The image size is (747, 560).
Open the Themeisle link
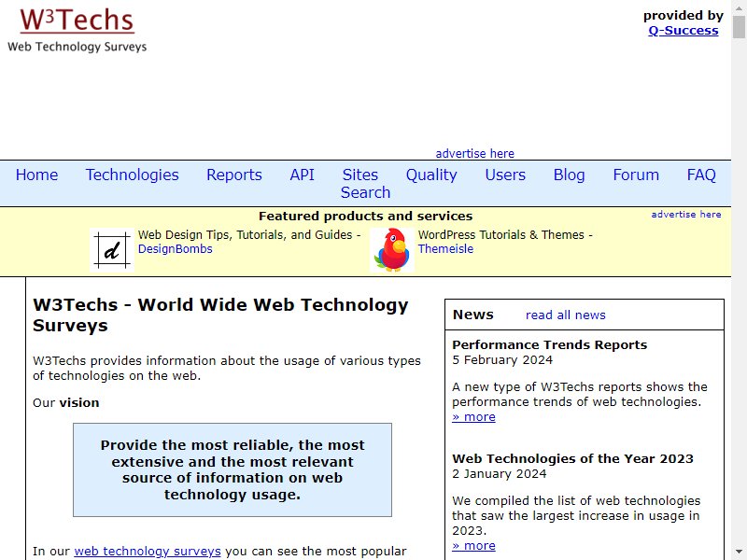(445, 248)
